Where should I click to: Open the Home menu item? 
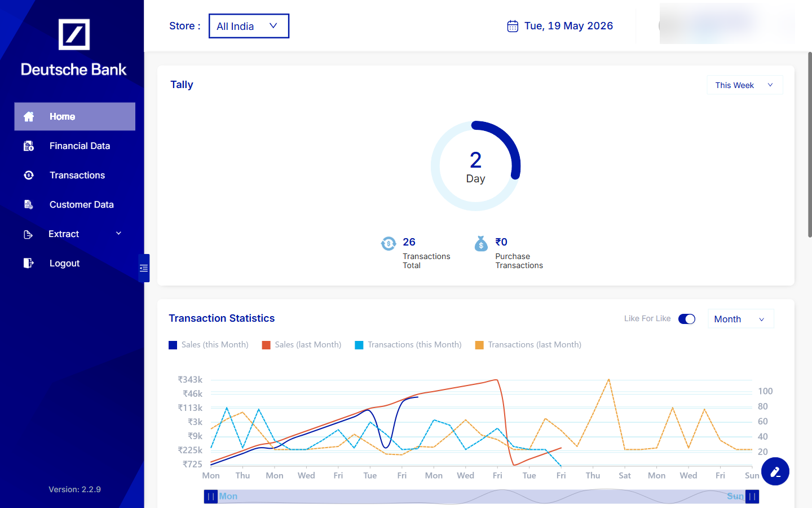74,116
